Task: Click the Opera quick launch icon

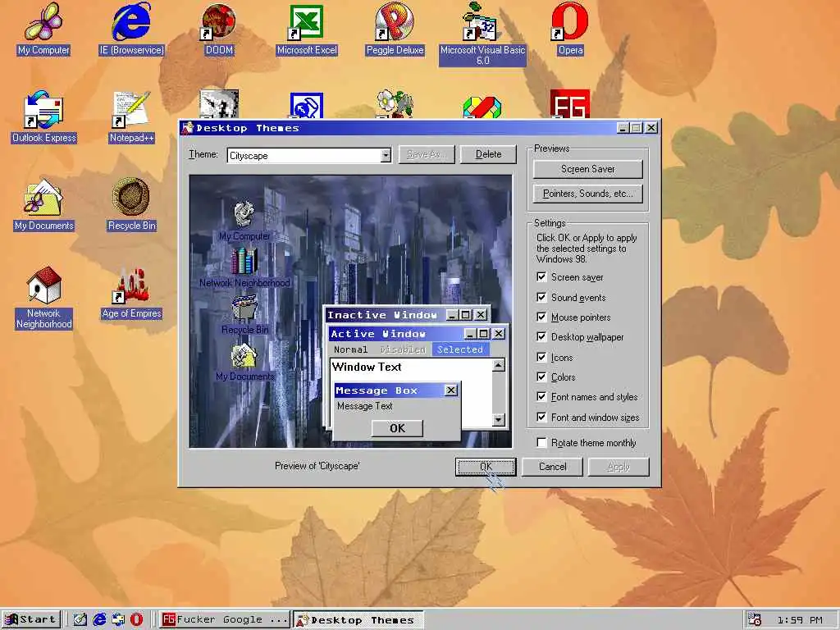Action: click(x=137, y=620)
